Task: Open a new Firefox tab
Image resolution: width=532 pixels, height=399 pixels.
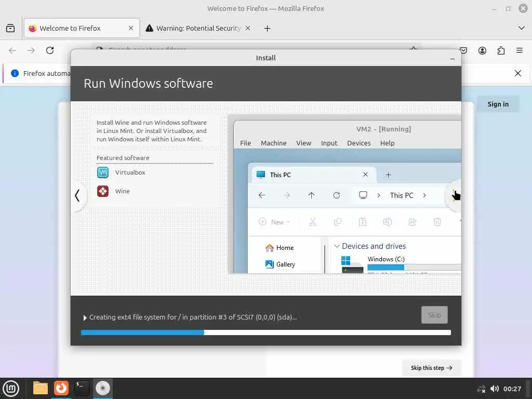Action: point(268,29)
